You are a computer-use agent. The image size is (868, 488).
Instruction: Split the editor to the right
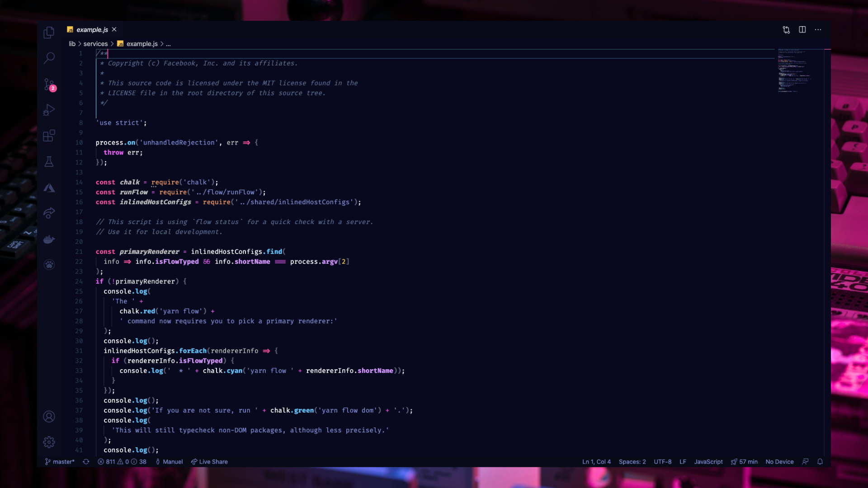[802, 29]
